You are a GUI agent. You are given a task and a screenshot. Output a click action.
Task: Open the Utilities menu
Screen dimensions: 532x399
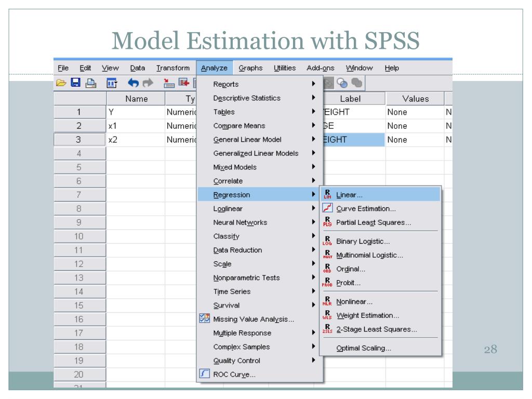pos(285,68)
